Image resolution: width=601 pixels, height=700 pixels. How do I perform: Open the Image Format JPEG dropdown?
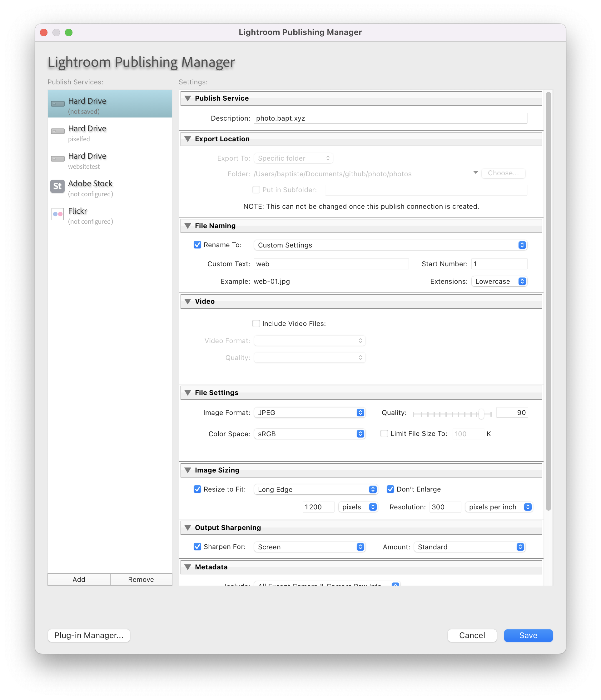point(310,413)
